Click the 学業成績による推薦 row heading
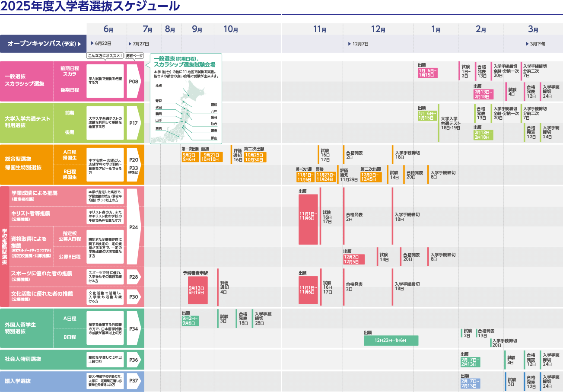563x392 pixels. [34, 193]
